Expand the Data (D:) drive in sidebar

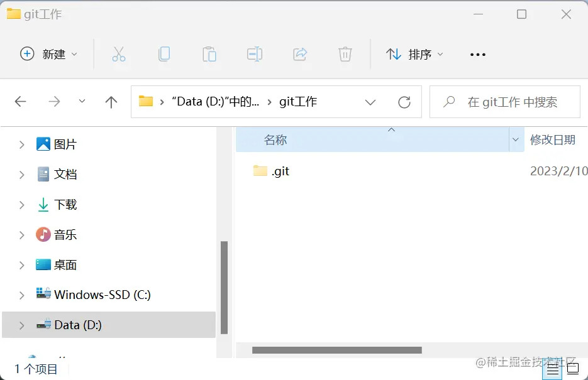[x=21, y=325]
